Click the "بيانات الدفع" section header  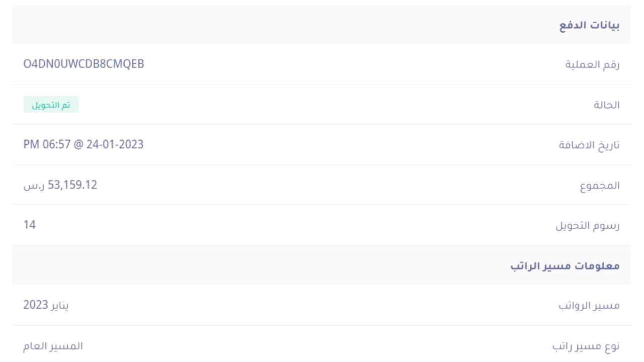pyautogui.click(x=590, y=26)
